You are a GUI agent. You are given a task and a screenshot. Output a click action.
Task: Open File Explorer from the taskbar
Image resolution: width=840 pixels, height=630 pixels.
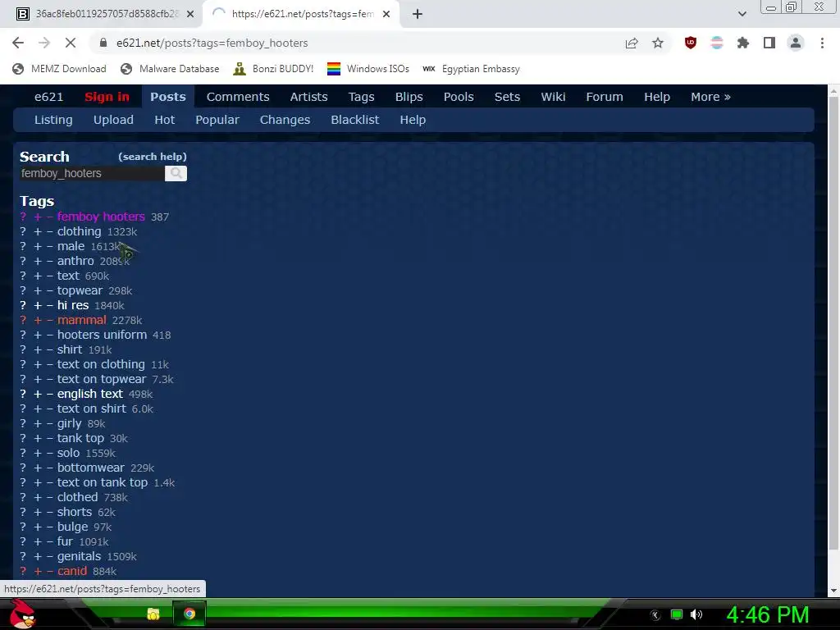coord(153,614)
